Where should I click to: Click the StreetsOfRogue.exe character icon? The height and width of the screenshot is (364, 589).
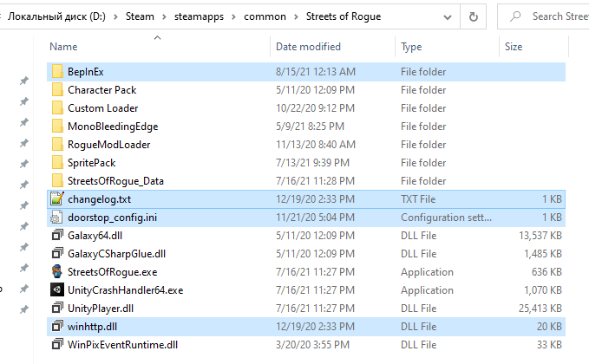tap(57, 271)
